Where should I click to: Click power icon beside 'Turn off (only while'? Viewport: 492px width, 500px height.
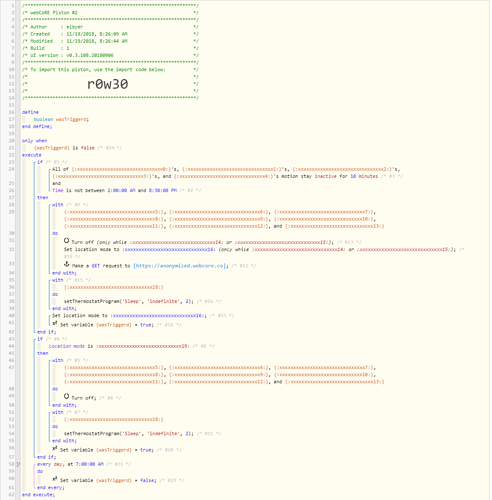(x=66, y=241)
